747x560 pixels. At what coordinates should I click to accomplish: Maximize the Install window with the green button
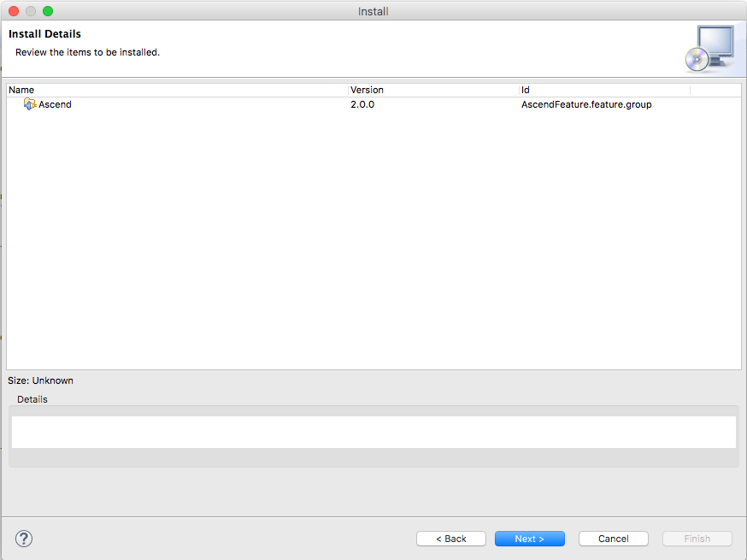(48, 11)
